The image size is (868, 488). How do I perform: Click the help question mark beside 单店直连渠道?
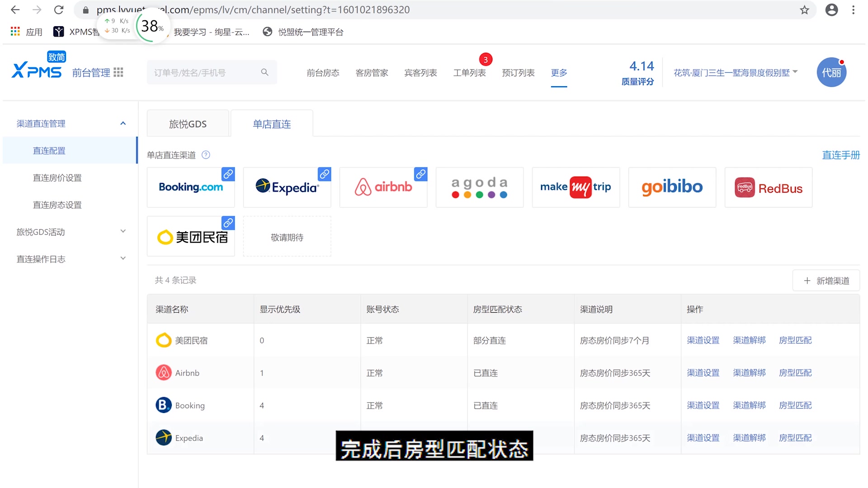coord(206,155)
